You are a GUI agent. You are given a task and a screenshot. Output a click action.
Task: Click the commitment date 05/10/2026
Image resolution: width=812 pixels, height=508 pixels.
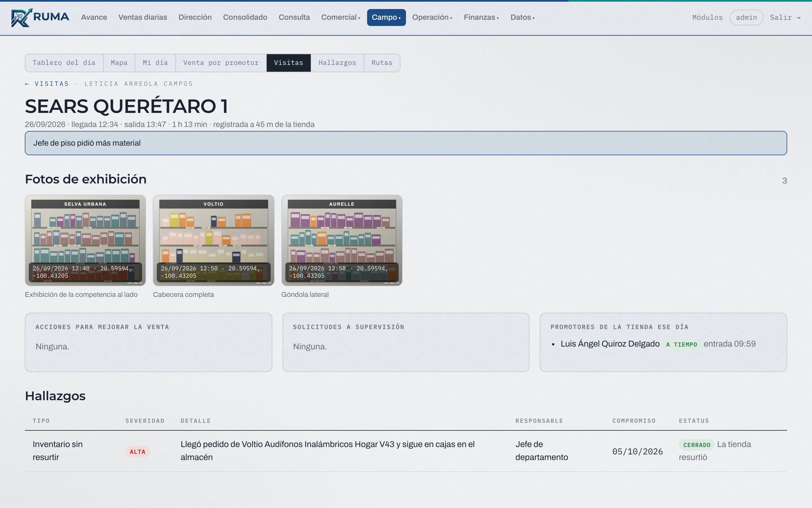tap(637, 452)
